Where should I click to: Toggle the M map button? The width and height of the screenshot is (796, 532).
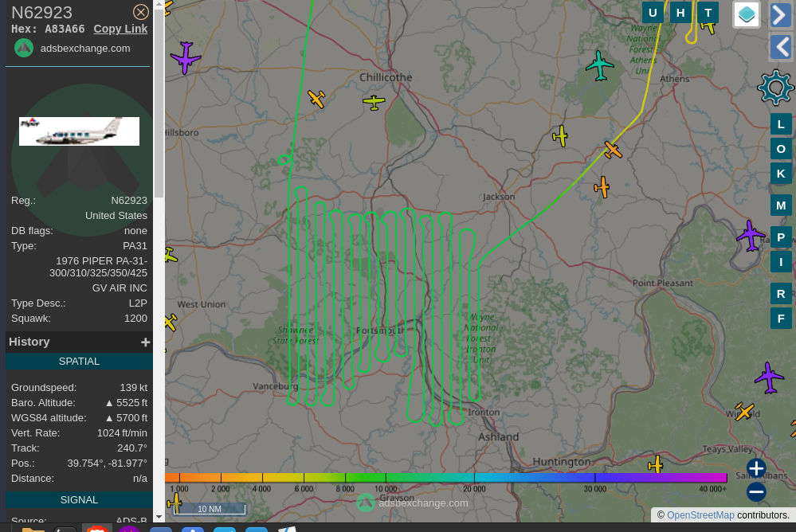click(x=781, y=205)
